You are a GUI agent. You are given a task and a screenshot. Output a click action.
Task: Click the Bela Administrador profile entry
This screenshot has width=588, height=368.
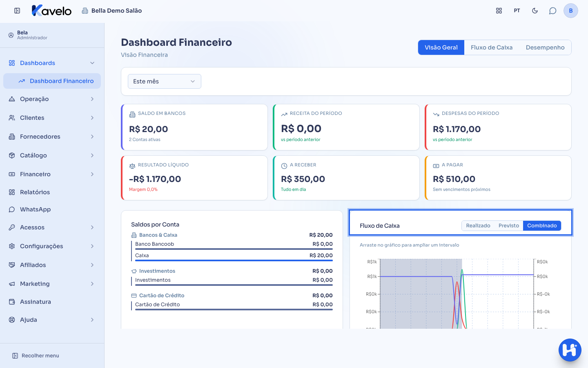52,35
